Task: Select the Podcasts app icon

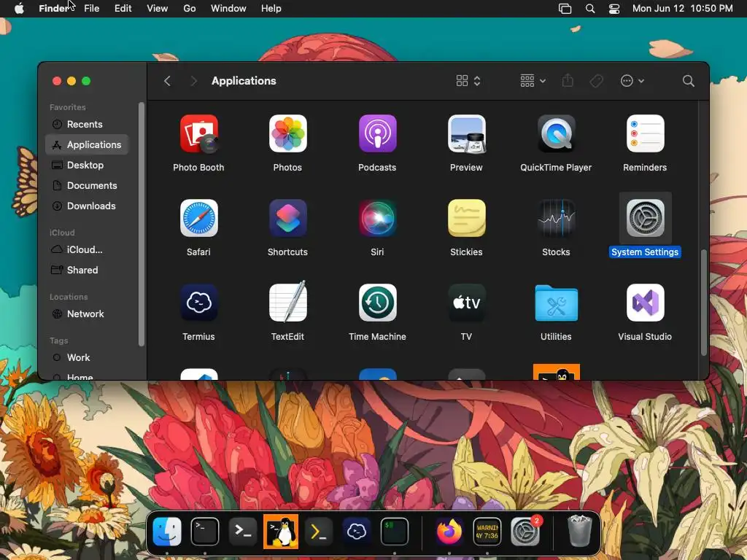Action: (377, 134)
